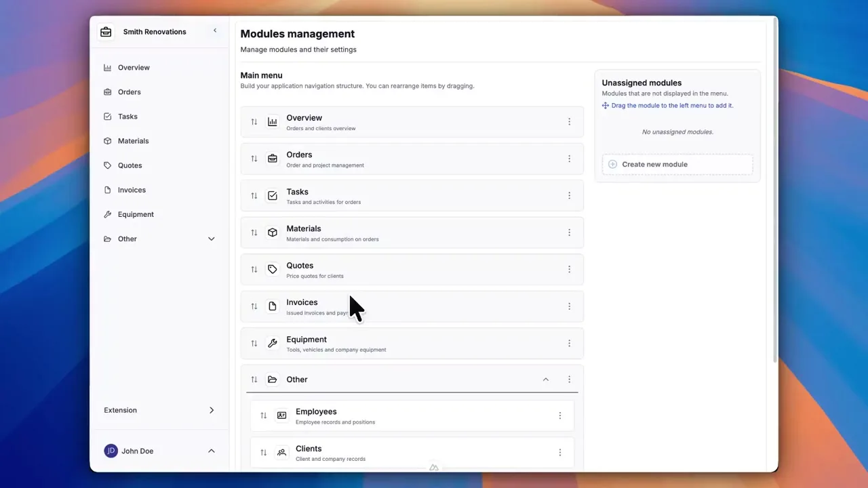868x488 pixels.
Task: Collapse the Other module group in main list
Action: point(546,380)
